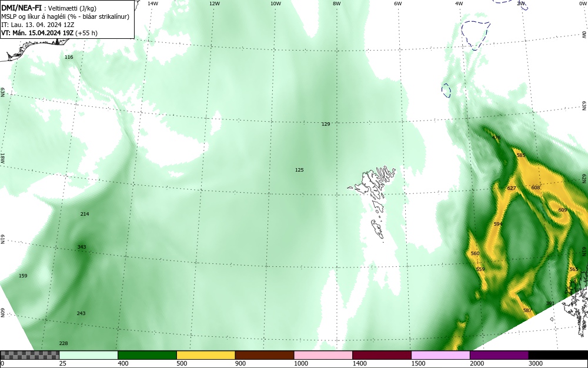The image size is (588, 368).
Task: Click the legend scale label "900"
Action: [240, 363]
